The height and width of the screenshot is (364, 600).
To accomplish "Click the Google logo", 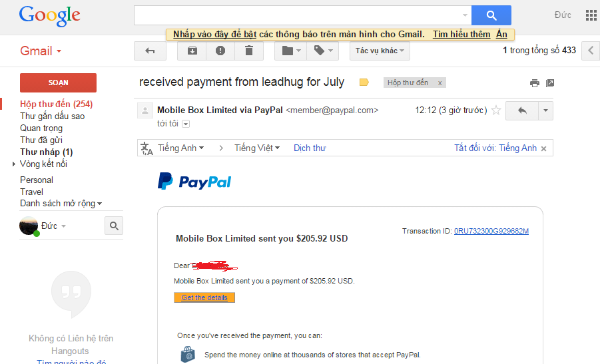I will point(50,16).
